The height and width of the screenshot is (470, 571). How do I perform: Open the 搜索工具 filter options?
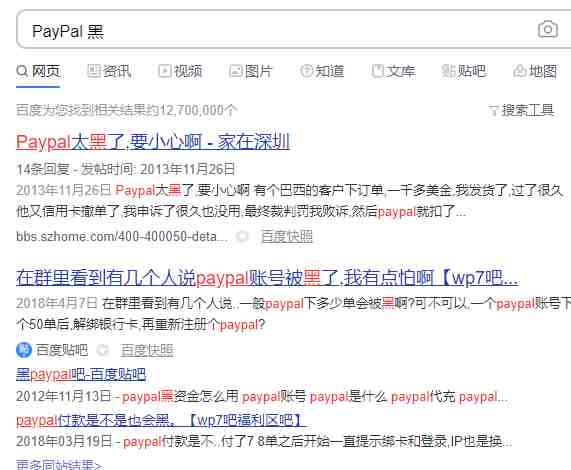(x=521, y=110)
